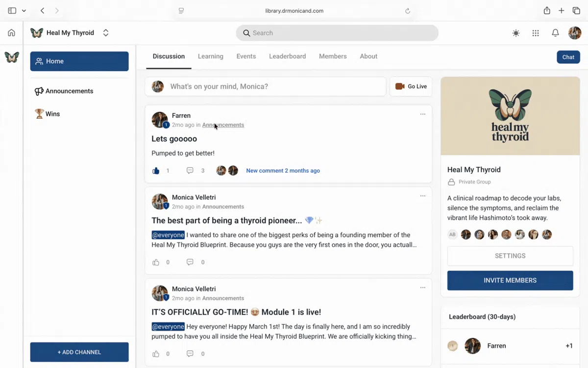Open New comment 2 months ago link
This screenshot has height=368, width=588.
pyautogui.click(x=283, y=171)
